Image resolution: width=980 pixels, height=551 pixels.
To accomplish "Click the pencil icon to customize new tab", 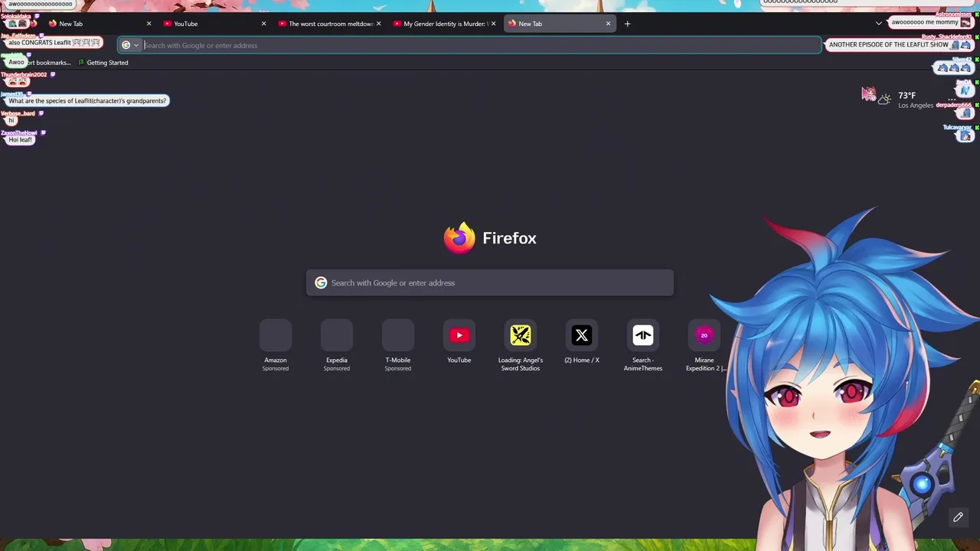I will point(958,517).
